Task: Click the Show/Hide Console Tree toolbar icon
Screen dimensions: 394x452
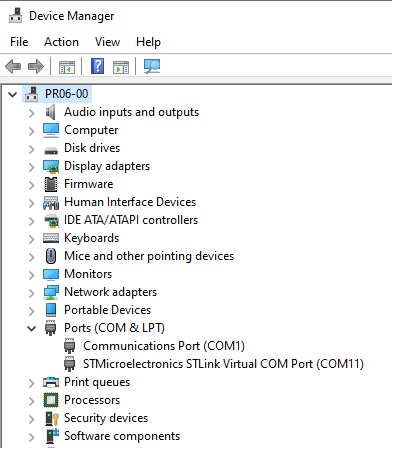Action: pos(67,66)
